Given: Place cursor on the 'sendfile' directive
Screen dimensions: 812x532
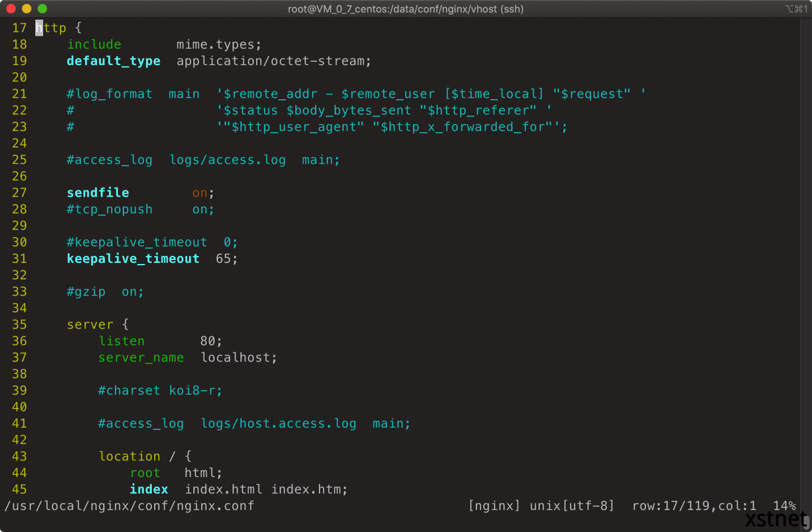Looking at the screenshot, I should tap(98, 193).
